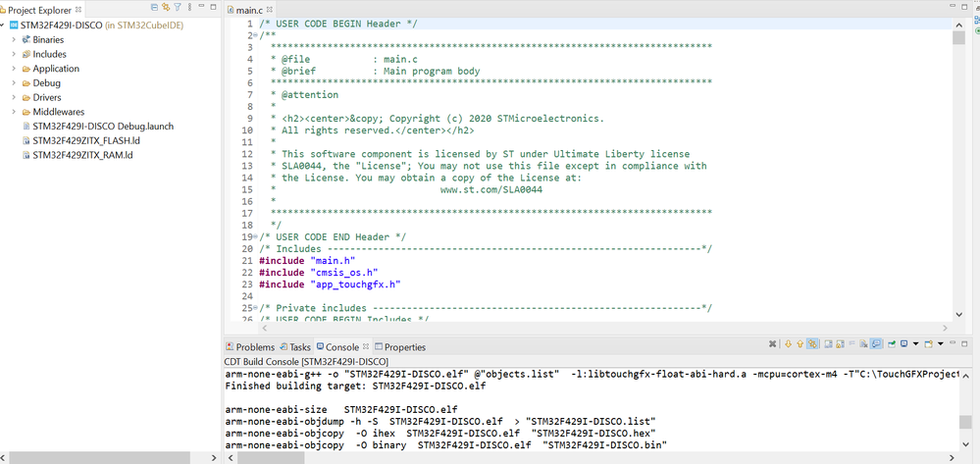Image resolution: width=980 pixels, height=464 pixels.
Task: Go to next error in console
Action: (788, 344)
